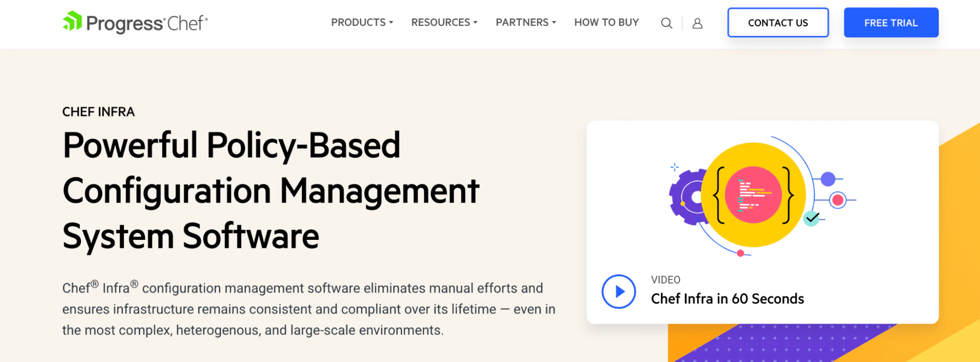Click the VIDEO label in card
The height and width of the screenshot is (362, 980).
[666, 280]
